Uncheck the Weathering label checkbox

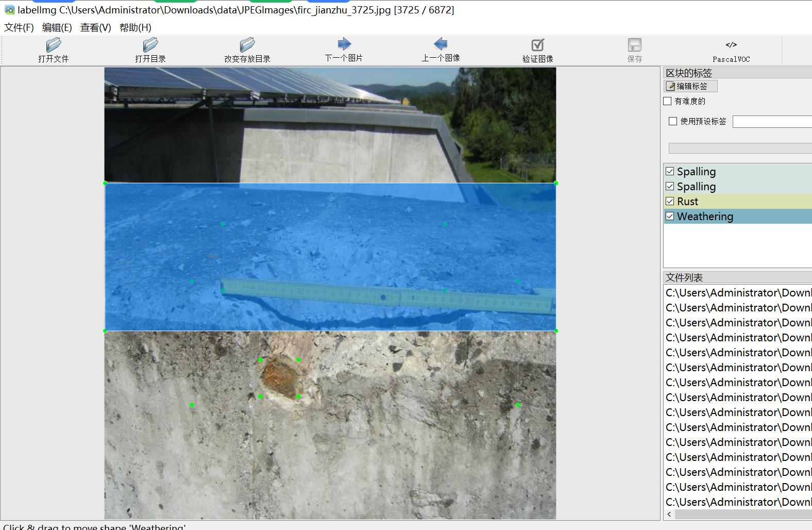(670, 216)
